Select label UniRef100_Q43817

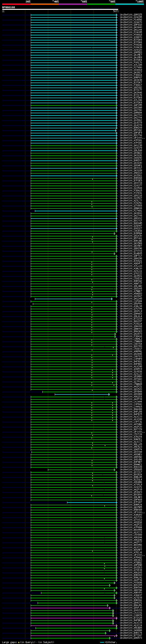(x=131, y=72)
